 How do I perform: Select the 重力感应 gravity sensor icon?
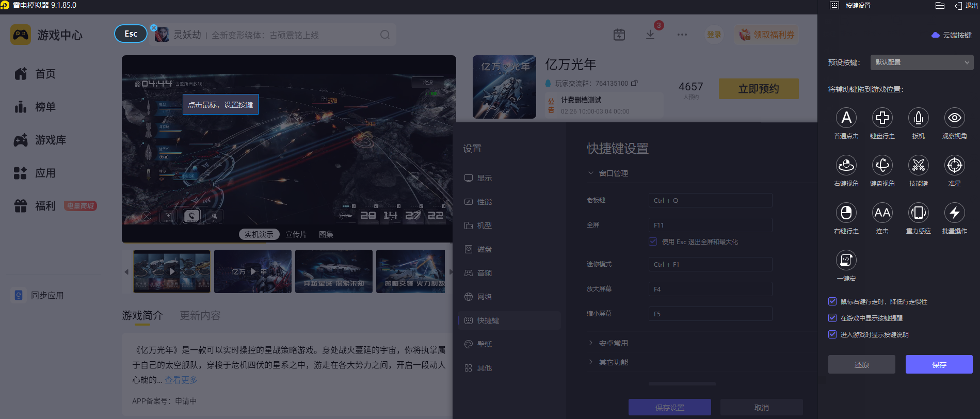click(918, 213)
